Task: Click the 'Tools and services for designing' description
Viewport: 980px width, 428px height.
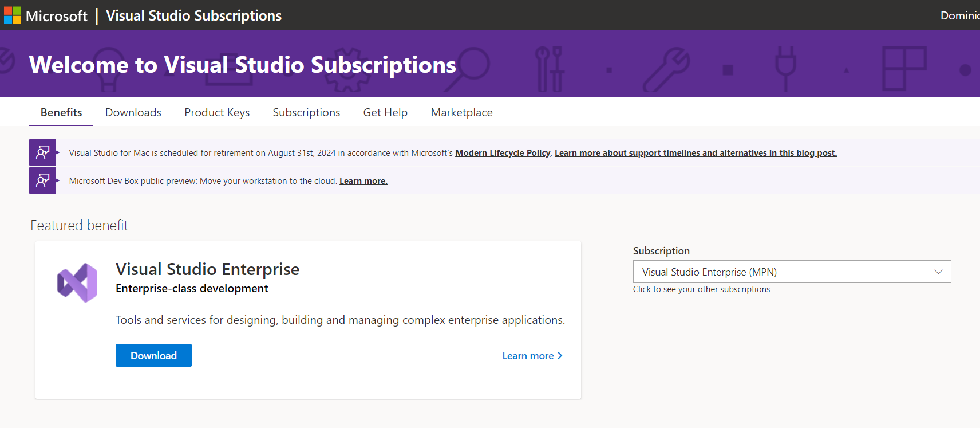Action: [x=340, y=320]
